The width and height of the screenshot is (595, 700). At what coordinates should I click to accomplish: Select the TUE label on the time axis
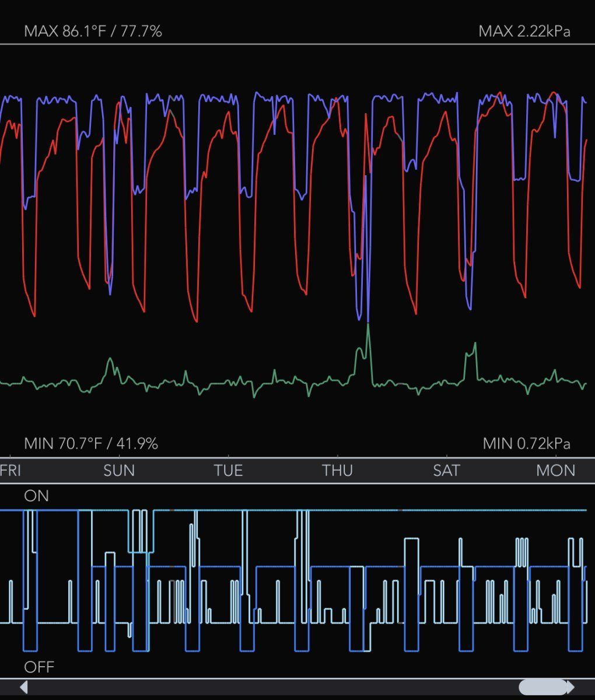(228, 470)
